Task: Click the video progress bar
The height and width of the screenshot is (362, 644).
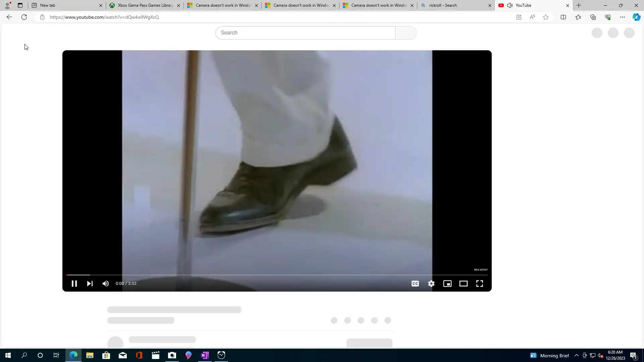Action: [277, 275]
